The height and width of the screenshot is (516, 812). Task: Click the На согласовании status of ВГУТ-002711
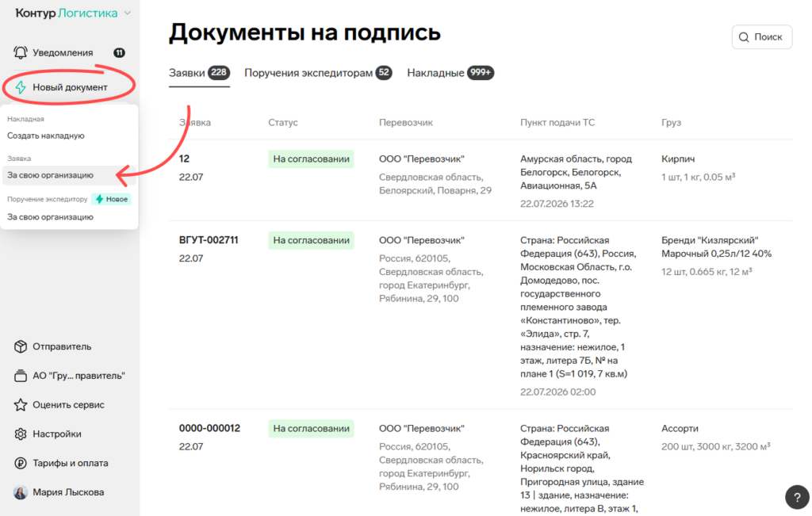pyautogui.click(x=311, y=240)
